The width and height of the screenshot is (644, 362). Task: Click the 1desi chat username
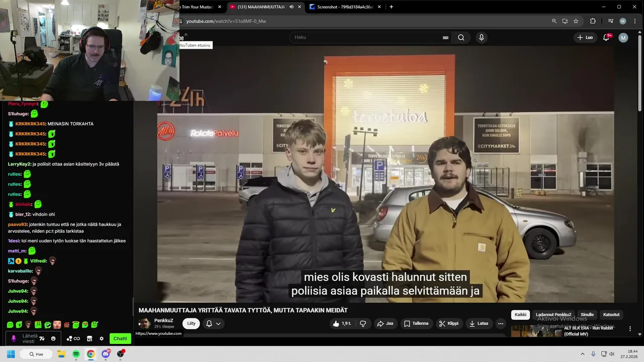click(x=14, y=241)
